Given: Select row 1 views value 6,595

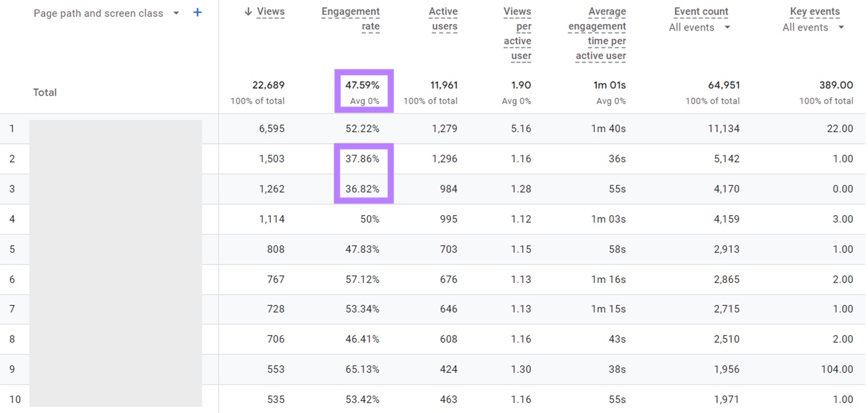Looking at the screenshot, I should tap(272, 128).
